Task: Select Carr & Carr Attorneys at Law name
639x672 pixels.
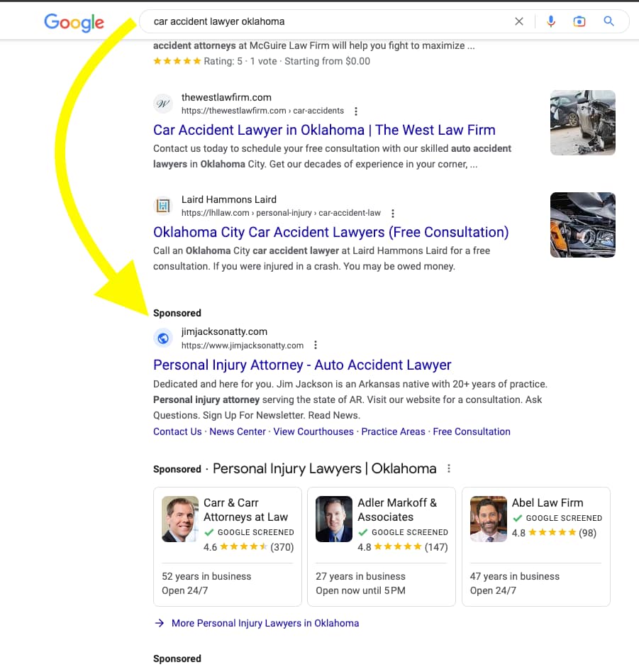Action: click(x=246, y=510)
